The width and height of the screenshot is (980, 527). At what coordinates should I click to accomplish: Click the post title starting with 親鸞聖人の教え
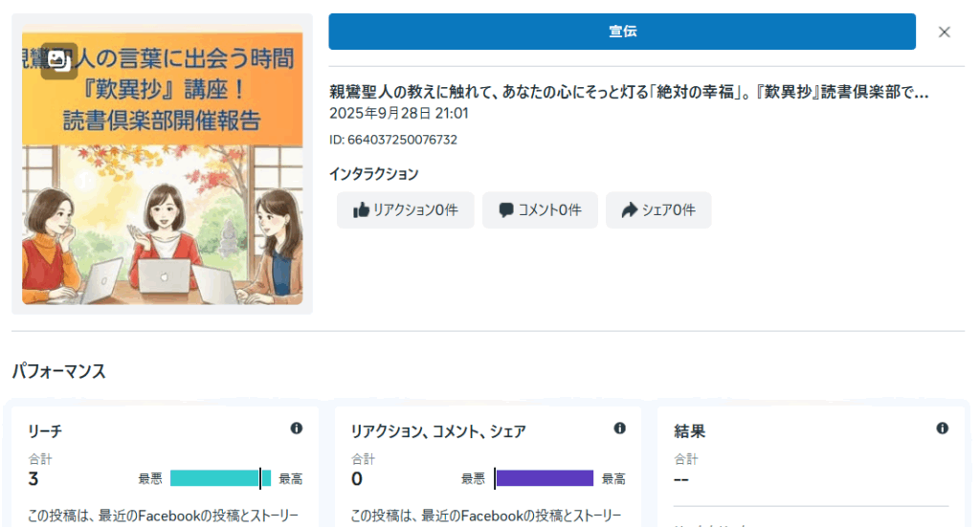click(629, 93)
